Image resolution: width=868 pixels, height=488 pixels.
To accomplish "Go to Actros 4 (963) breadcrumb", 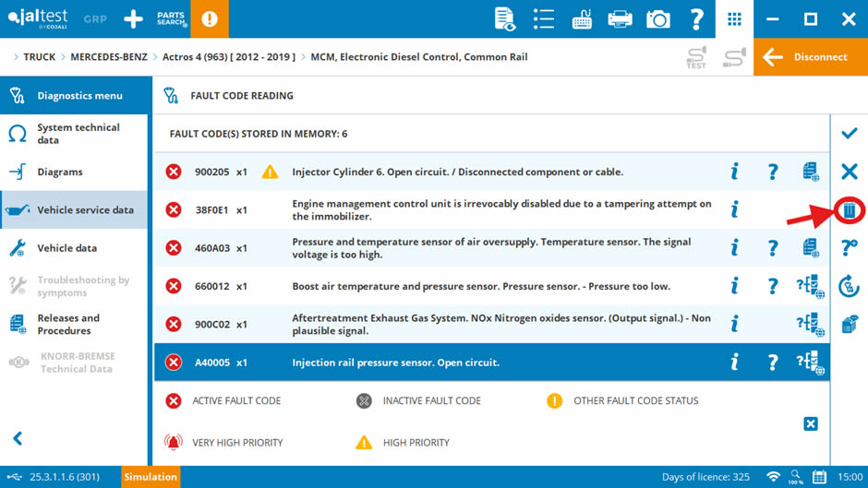I will click(229, 57).
